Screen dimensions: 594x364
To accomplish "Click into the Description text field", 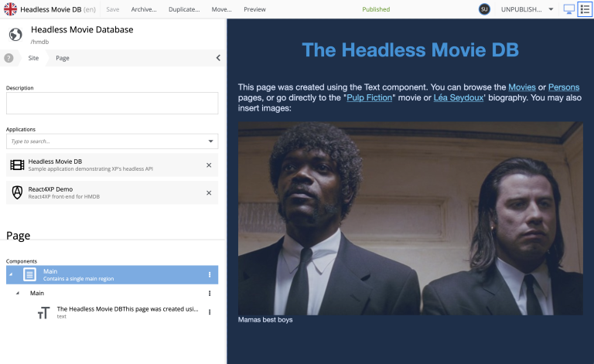I will (x=112, y=104).
